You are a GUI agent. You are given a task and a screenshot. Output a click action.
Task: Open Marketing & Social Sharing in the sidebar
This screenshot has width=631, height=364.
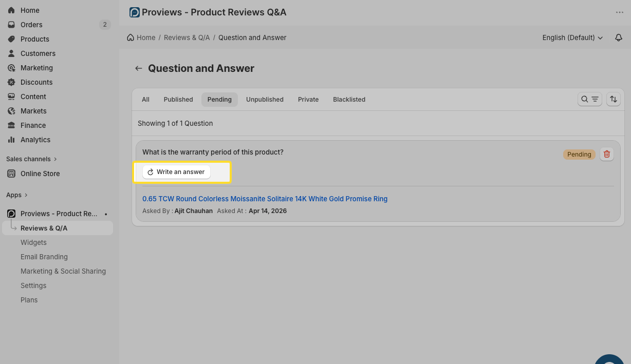click(x=63, y=271)
